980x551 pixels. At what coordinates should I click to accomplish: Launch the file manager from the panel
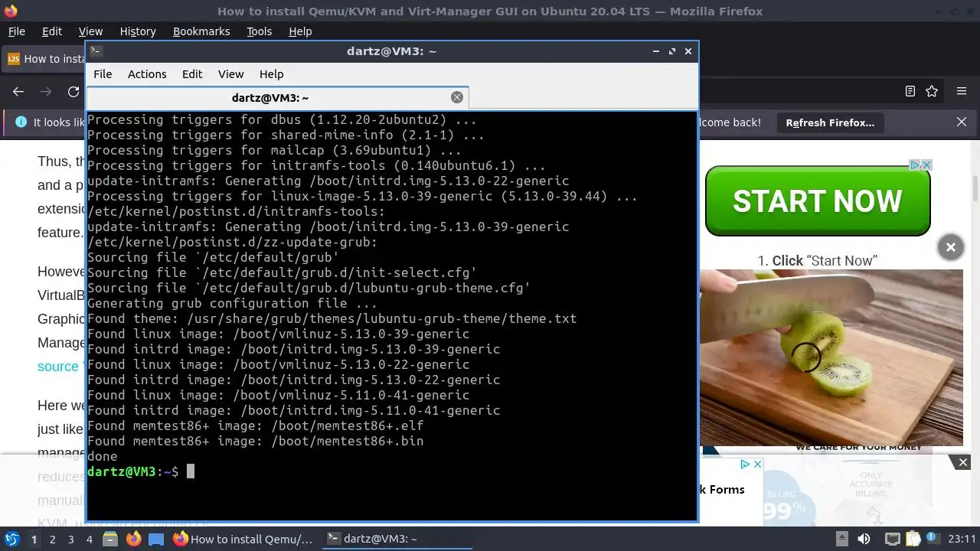click(x=110, y=539)
